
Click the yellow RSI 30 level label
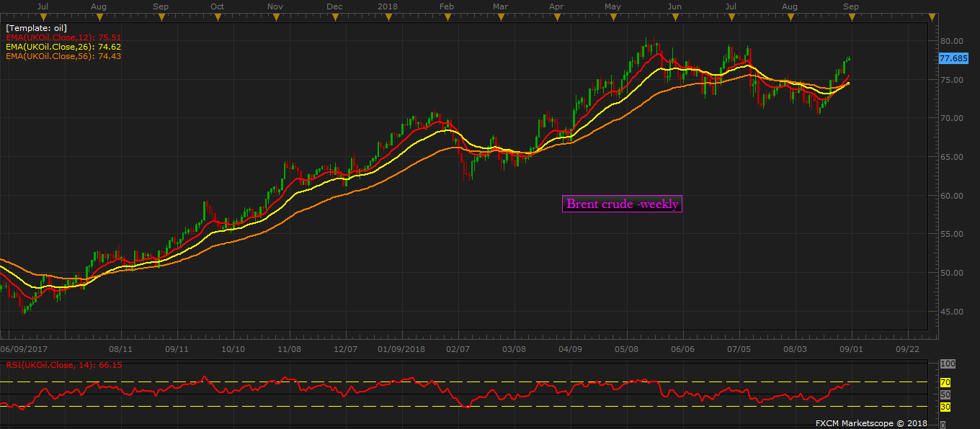pos(945,407)
